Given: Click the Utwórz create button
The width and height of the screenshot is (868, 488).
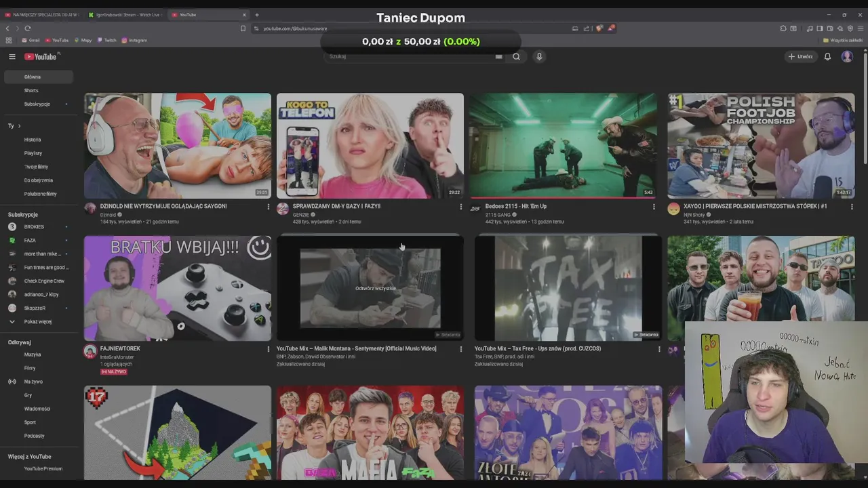Looking at the screenshot, I should click(800, 57).
